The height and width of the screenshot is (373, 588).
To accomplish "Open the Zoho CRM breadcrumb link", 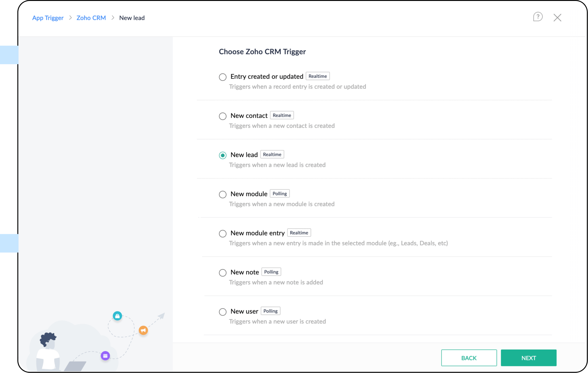I will tap(91, 18).
